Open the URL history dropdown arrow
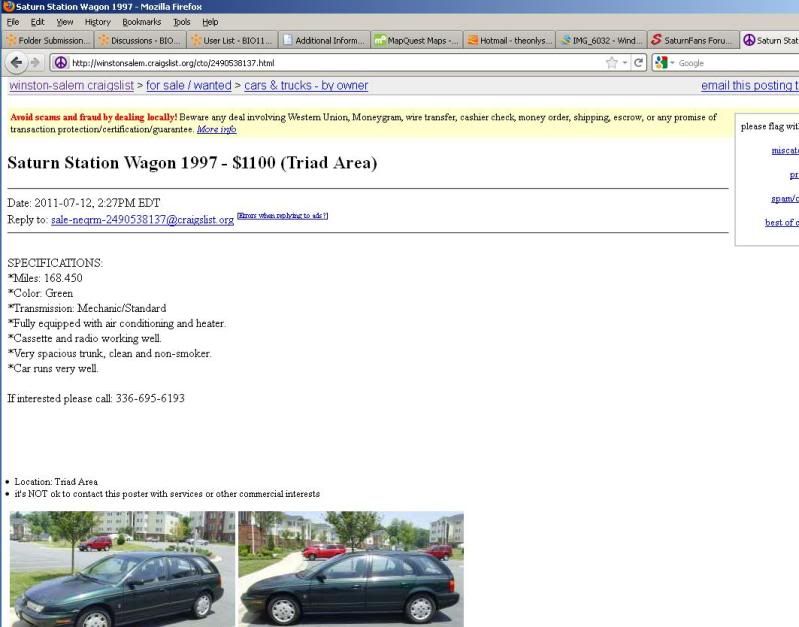This screenshot has width=799, height=627. 625,63
